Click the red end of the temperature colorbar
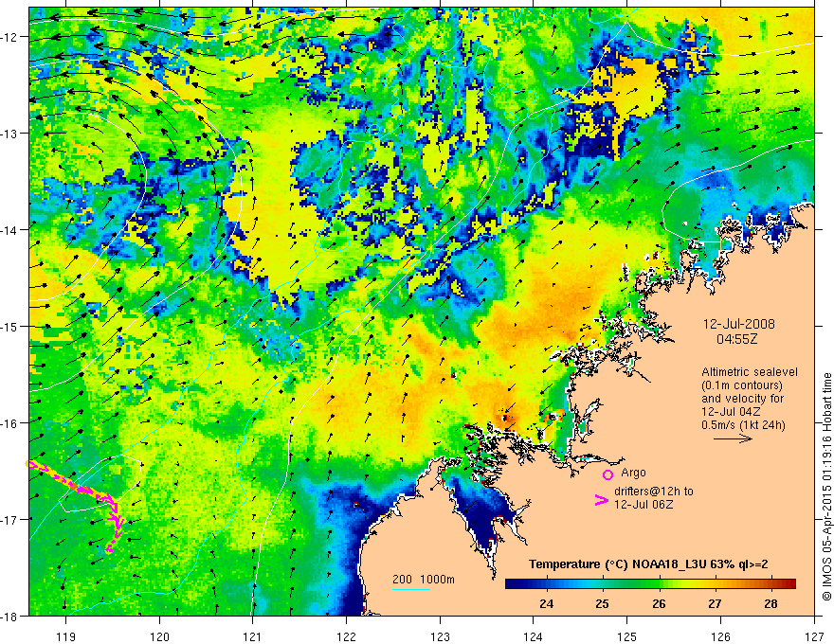Image resolution: width=834 pixels, height=644 pixels. coord(787,584)
